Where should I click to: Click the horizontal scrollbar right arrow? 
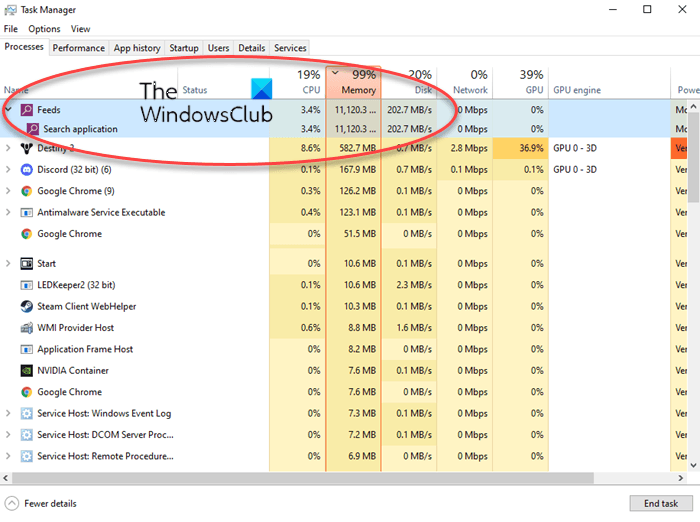click(x=680, y=478)
